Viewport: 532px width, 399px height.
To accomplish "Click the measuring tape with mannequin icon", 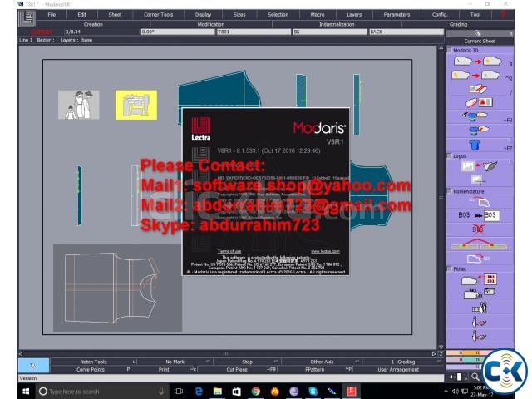I will tap(480, 308).
